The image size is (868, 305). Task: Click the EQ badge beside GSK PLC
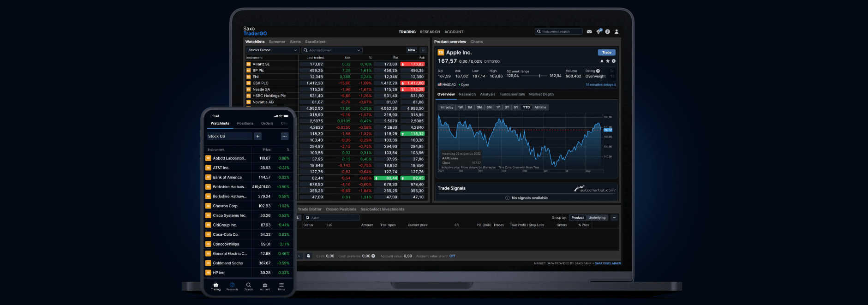coord(248,83)
